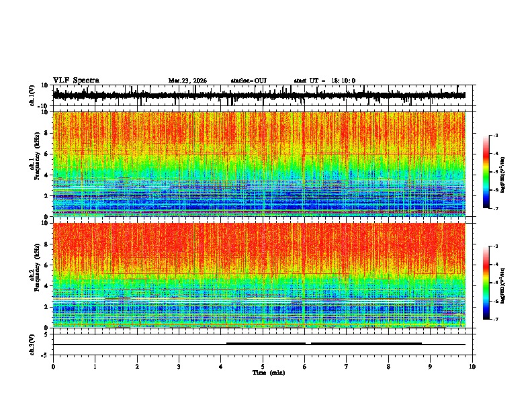
Task: Click the "ch.1(V)" waveform axis label
Action: point(32,95)
